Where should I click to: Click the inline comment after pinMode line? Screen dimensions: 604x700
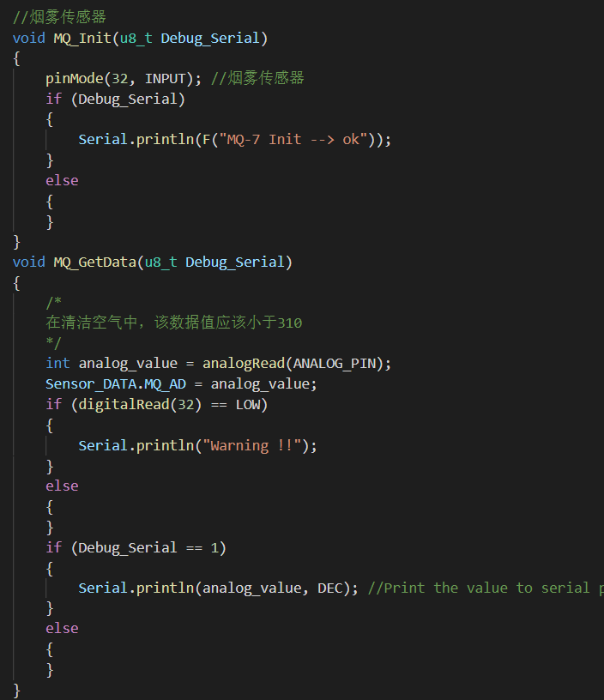[257, 79]
